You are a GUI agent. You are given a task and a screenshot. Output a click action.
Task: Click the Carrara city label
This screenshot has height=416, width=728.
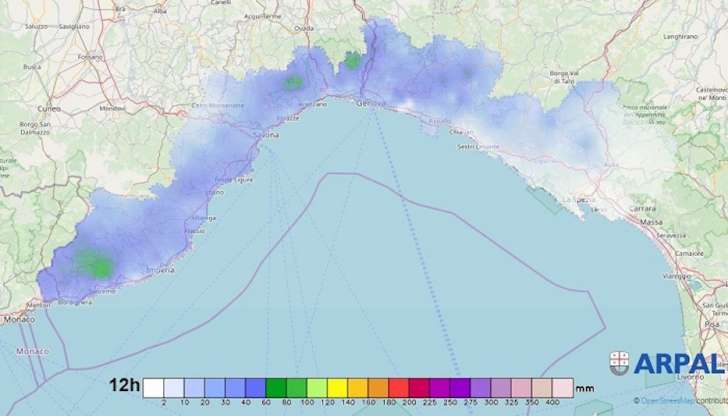coord(643,209)
